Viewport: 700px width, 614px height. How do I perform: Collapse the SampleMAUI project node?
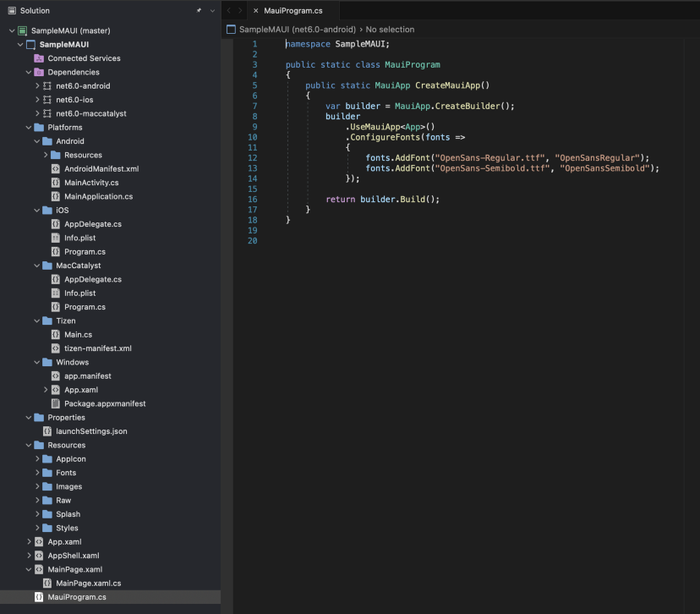20,45
